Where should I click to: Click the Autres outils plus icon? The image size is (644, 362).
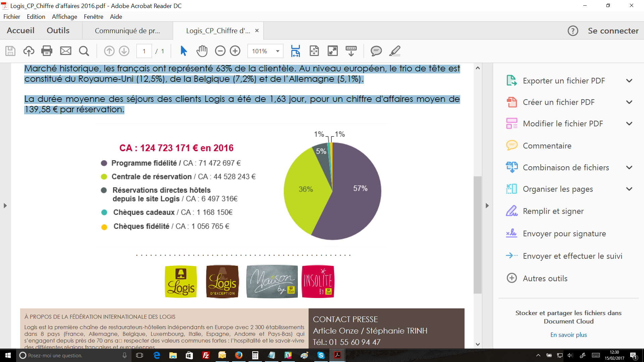click(x=512, y=278)
